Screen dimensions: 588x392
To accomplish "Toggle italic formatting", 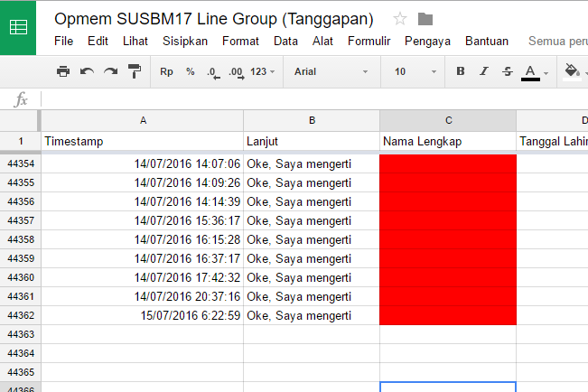I will (484, 71).
